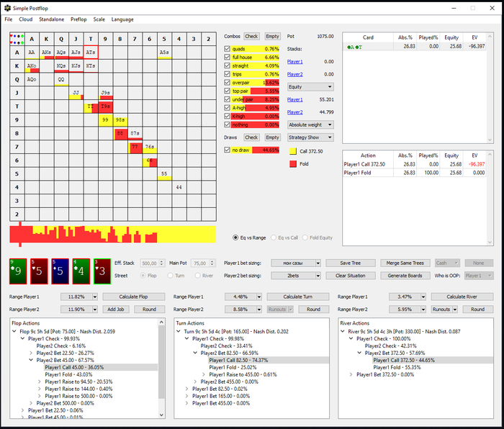Click the yellow Call 372.50 legend swatch

click(x=293, y=151)
